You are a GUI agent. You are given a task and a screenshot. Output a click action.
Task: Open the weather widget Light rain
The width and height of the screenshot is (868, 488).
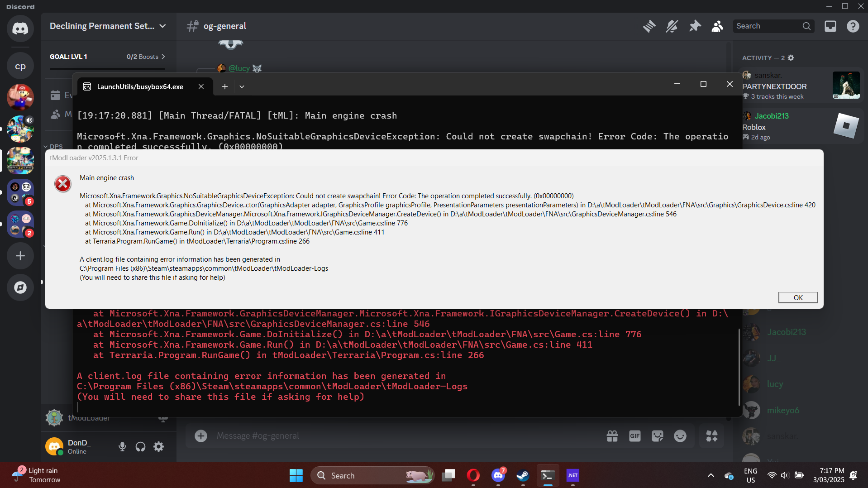pos(37,475)
